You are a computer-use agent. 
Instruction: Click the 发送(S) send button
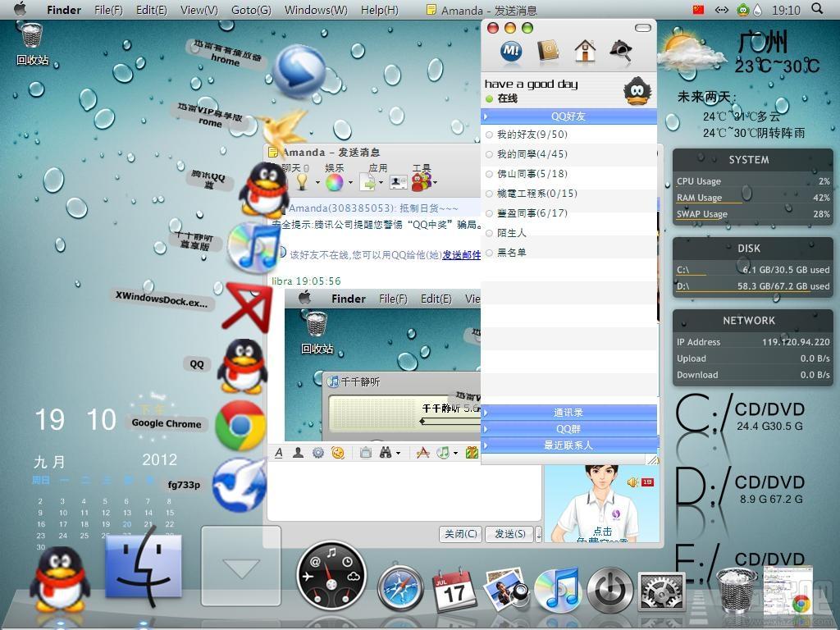click(x=510, y=534)
